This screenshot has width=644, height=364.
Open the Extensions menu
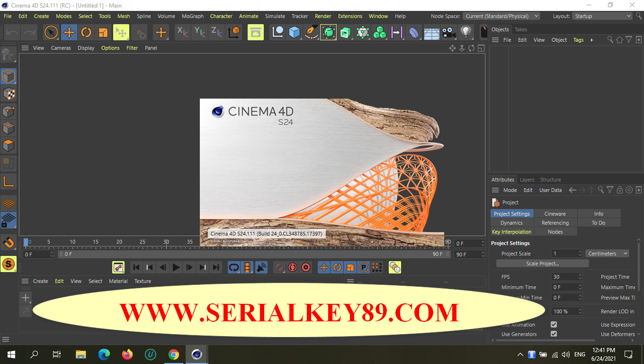[350, 16]
